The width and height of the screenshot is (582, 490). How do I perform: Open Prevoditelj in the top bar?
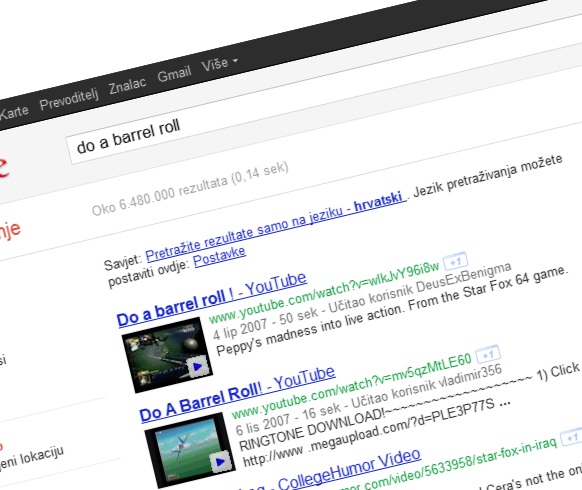pos(69,98)
